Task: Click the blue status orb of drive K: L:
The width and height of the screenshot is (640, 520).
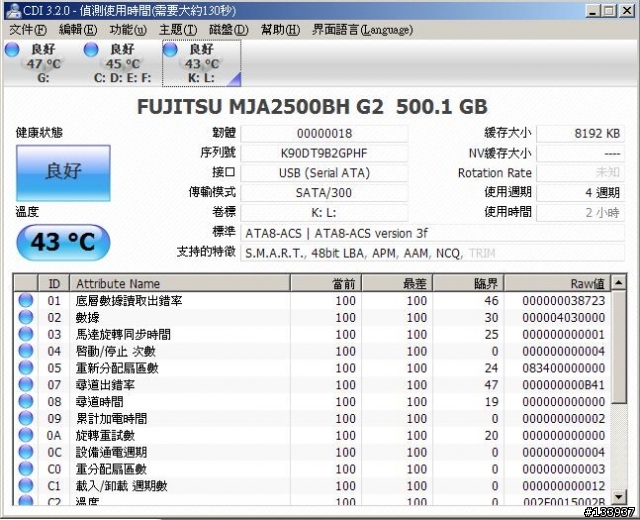Action: [x=170, y=49]
